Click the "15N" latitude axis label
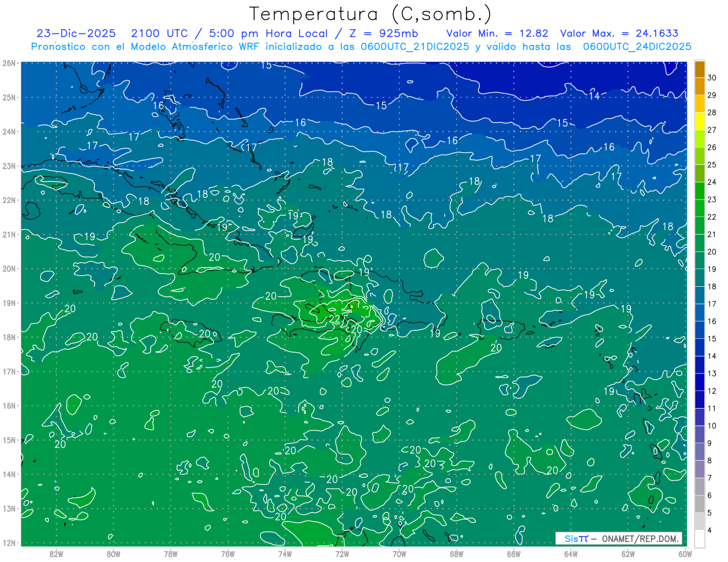 pyautogui.click(x=9, y=440)
